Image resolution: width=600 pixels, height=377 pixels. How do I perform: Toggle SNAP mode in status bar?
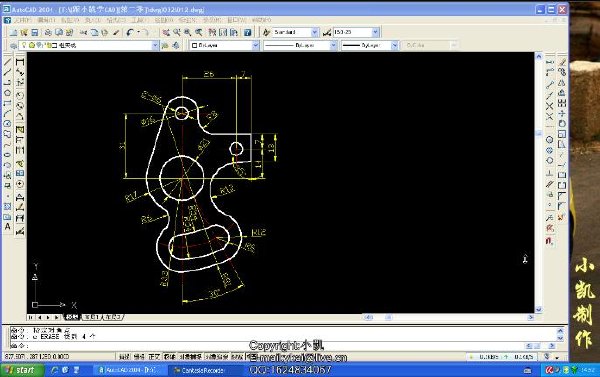(x=124, y=357)
